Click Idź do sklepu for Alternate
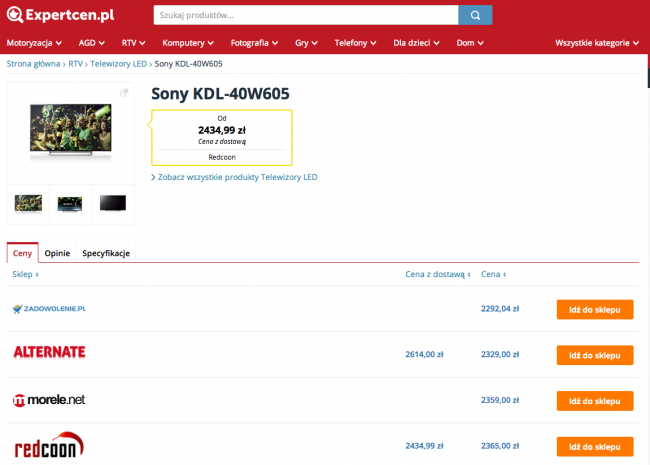 595,355
